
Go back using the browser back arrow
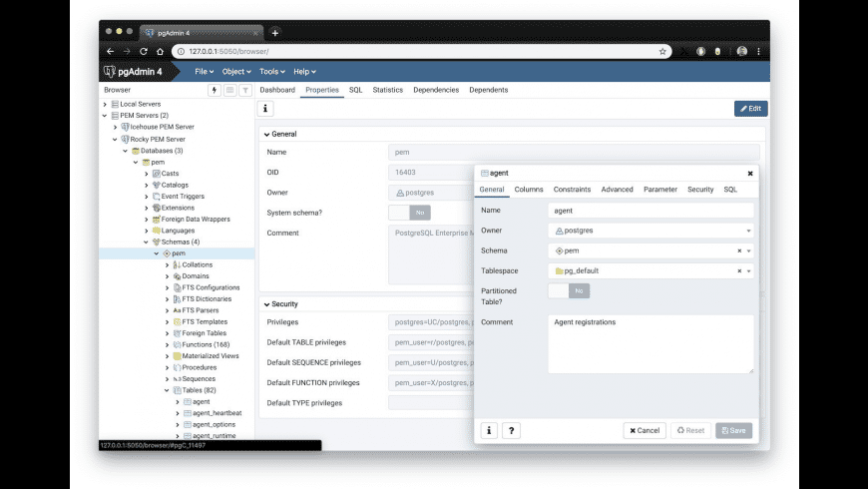point(110,52)
